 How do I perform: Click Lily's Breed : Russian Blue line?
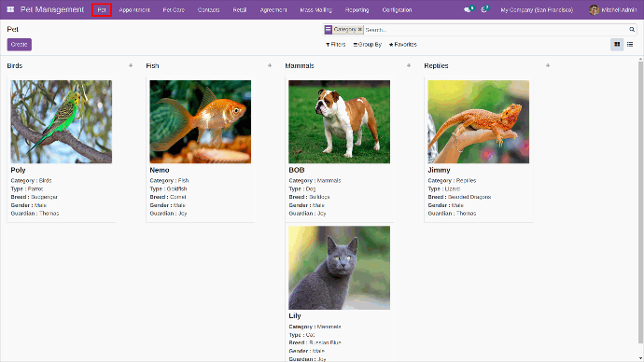point(315,342)
